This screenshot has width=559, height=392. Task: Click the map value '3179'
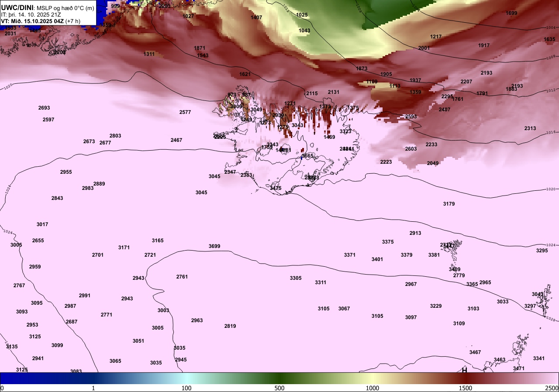tap(449, 204)
